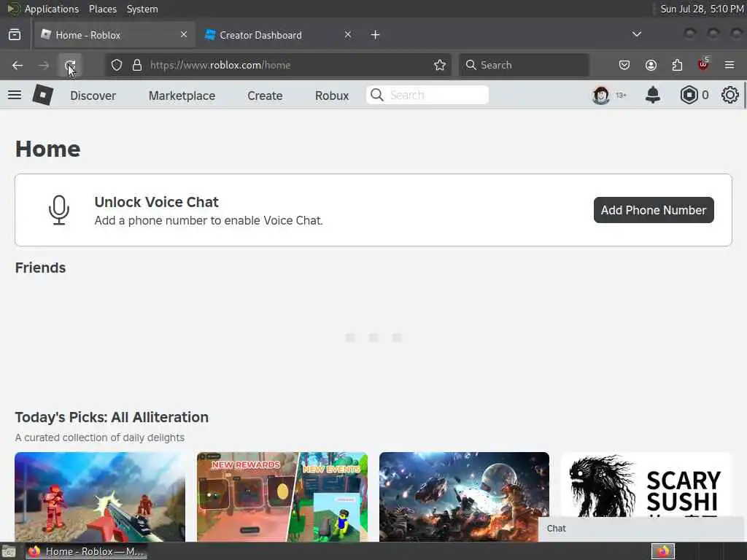The height and width of the screenshot is (560, 747).
Task: Open the Firefox application menu
Action: pyautogui.click(x=729, y=65)
